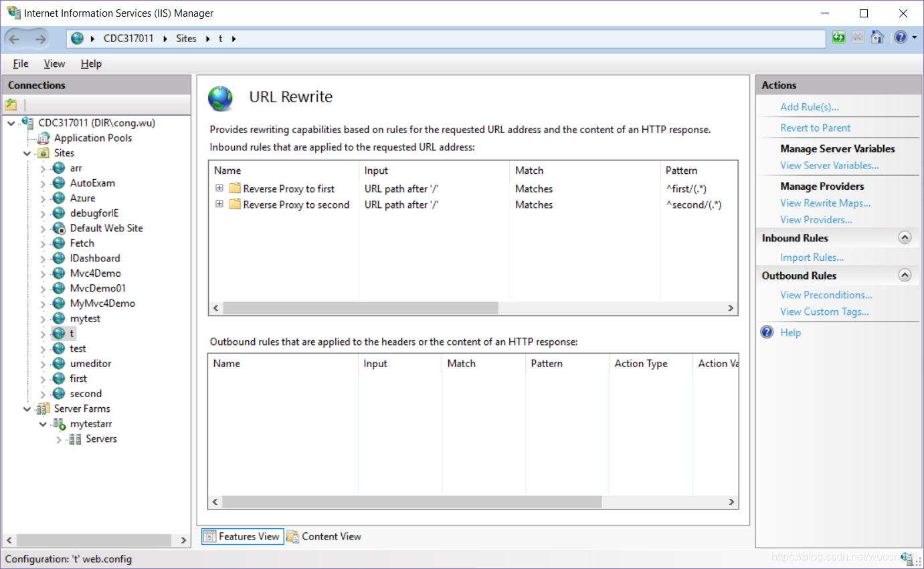Click the Import Rules... link
The height and width of the screenshot is (569, 924).
pos(812,257)
